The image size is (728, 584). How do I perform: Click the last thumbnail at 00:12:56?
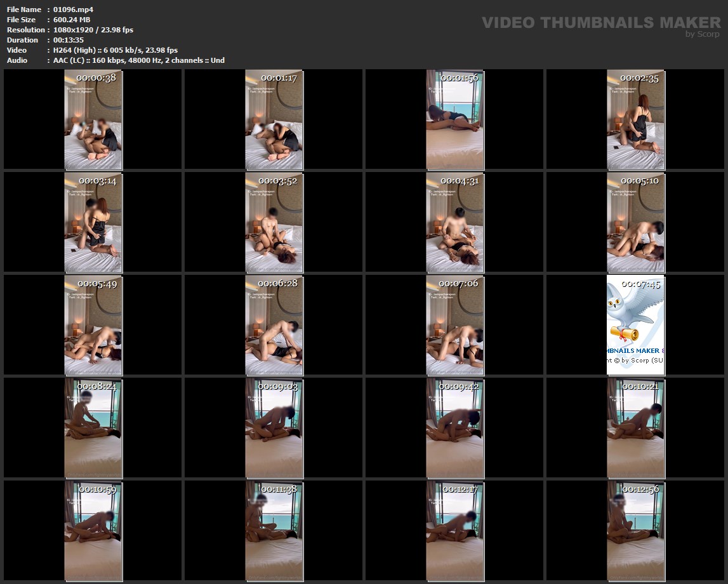(x=636, y=531)
